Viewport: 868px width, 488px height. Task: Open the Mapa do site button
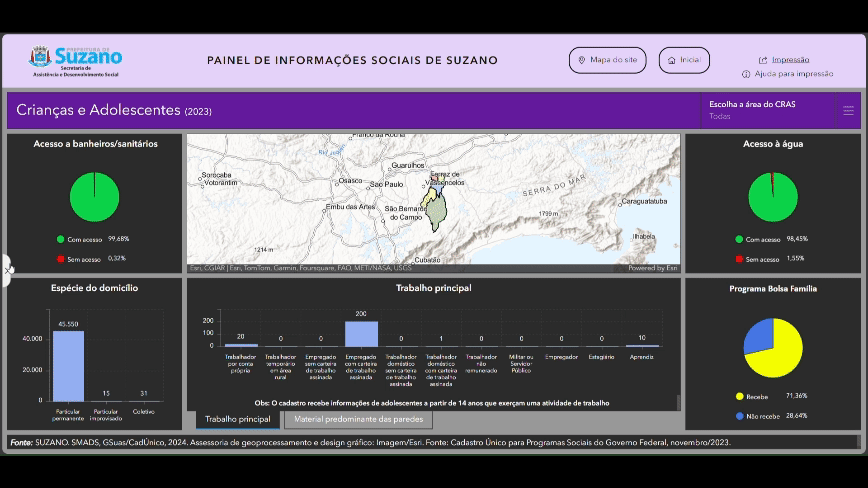pyautogui.click(x=607, y=60)
